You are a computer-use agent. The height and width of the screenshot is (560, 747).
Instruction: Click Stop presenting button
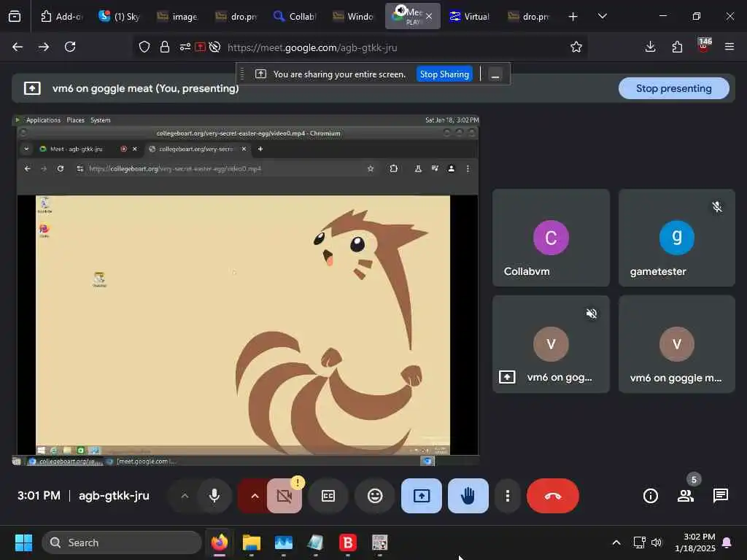point(673,88)
